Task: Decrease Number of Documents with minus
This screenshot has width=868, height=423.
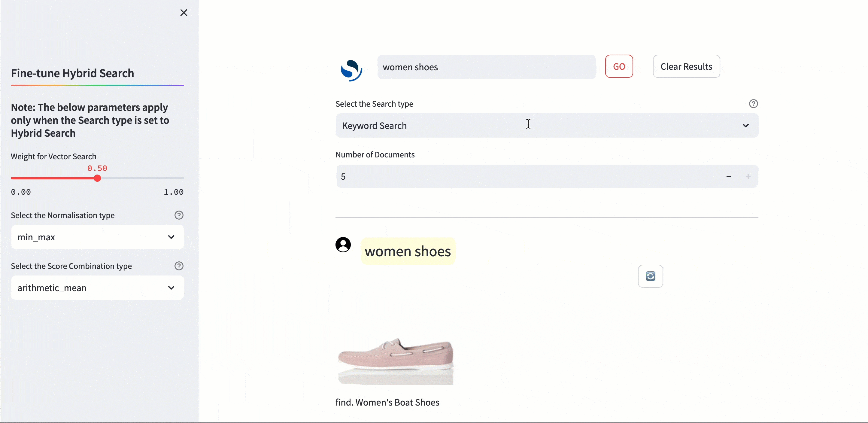Action: click(x=729, y=176)
